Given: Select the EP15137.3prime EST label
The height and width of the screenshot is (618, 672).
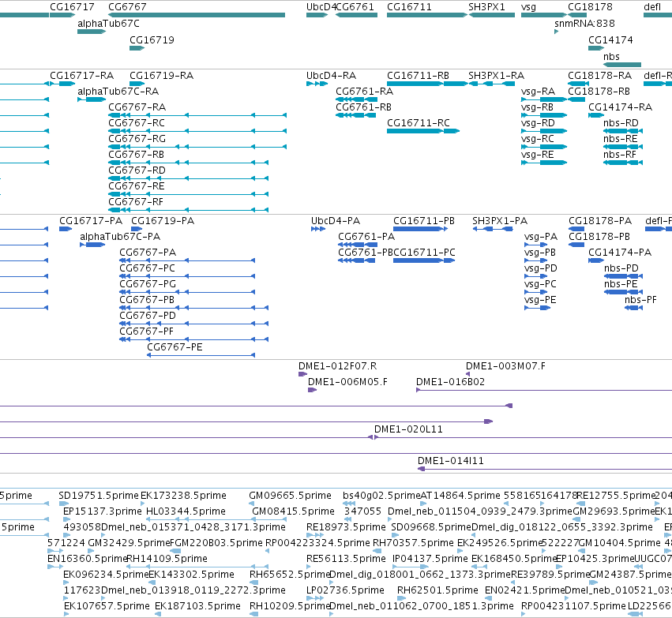Looking at the screenshot, I should (103, 511).
